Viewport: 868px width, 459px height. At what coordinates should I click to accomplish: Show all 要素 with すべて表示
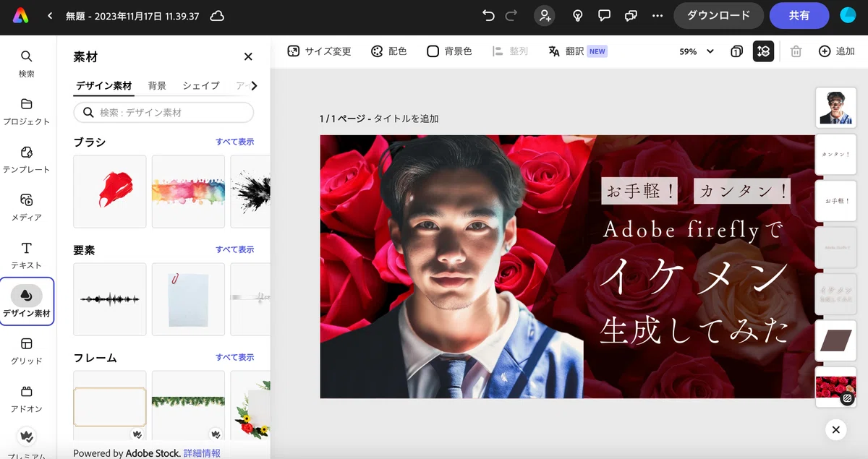point(234,249)
